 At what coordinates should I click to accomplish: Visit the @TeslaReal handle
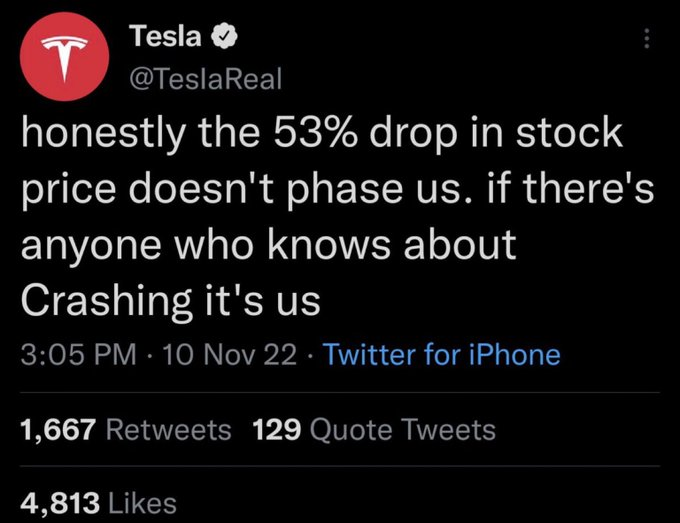click(x=206, y=79)
